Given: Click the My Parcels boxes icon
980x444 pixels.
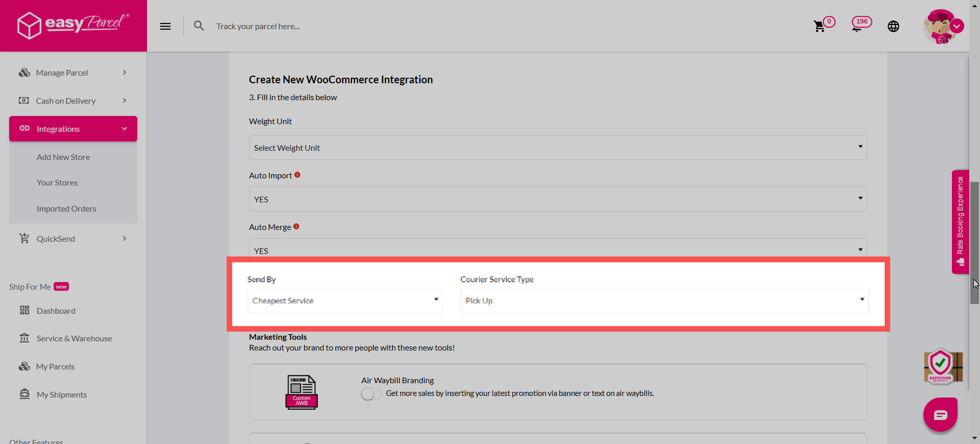Looking at the screenshot, I should pos(24,366).
